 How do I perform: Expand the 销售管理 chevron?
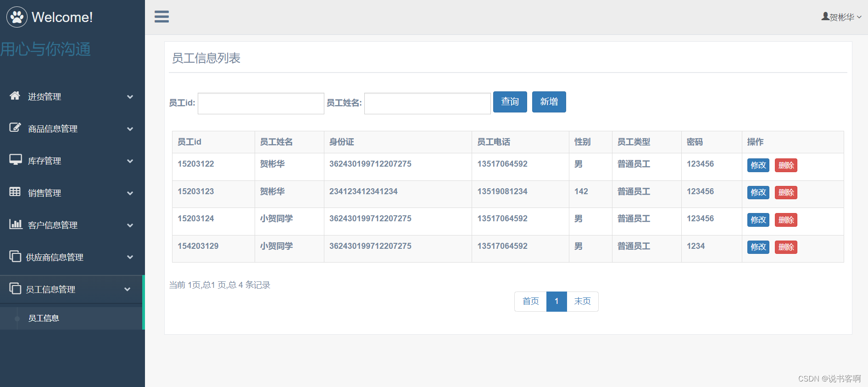coord(130,193)
